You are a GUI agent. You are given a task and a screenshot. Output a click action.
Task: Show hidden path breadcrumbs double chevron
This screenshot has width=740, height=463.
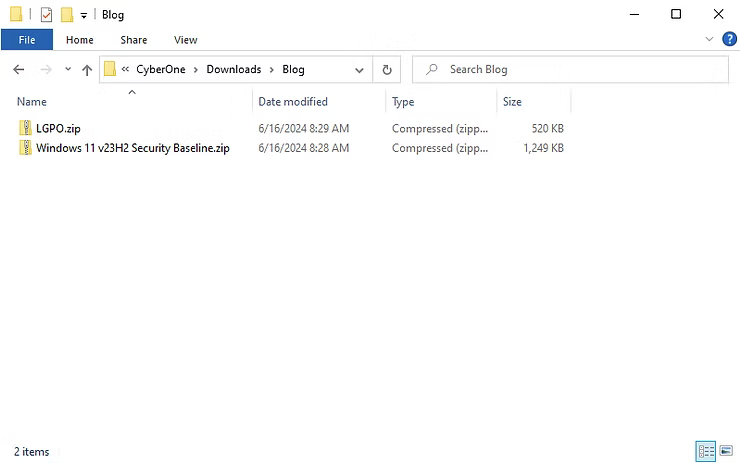click(x=125, y=69)
